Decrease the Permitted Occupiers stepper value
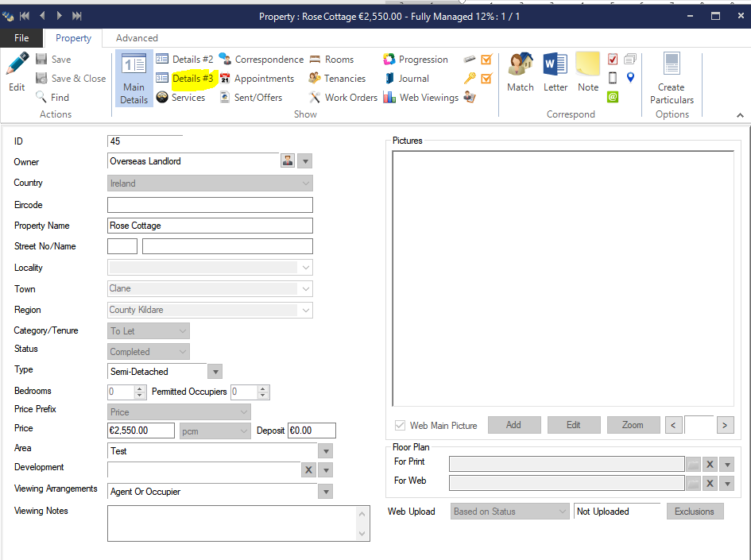The image size is (751, 560). (263, 396)
